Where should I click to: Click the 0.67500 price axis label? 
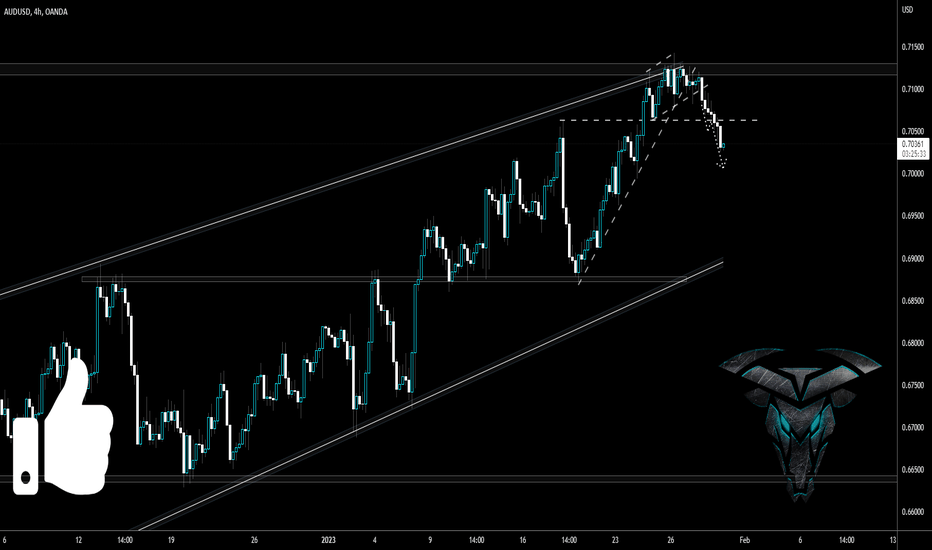click(x=913, y=385)
